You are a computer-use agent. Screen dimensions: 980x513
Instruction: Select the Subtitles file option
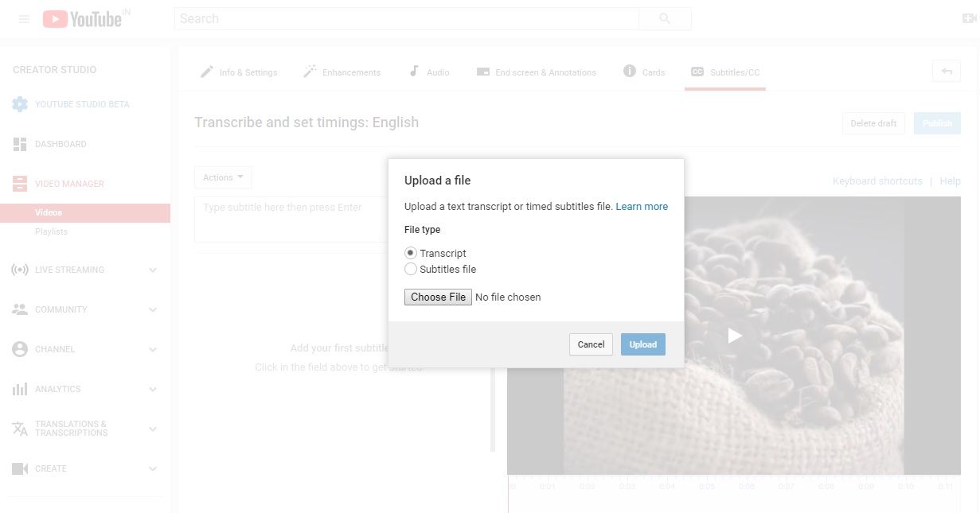(411, 269)
